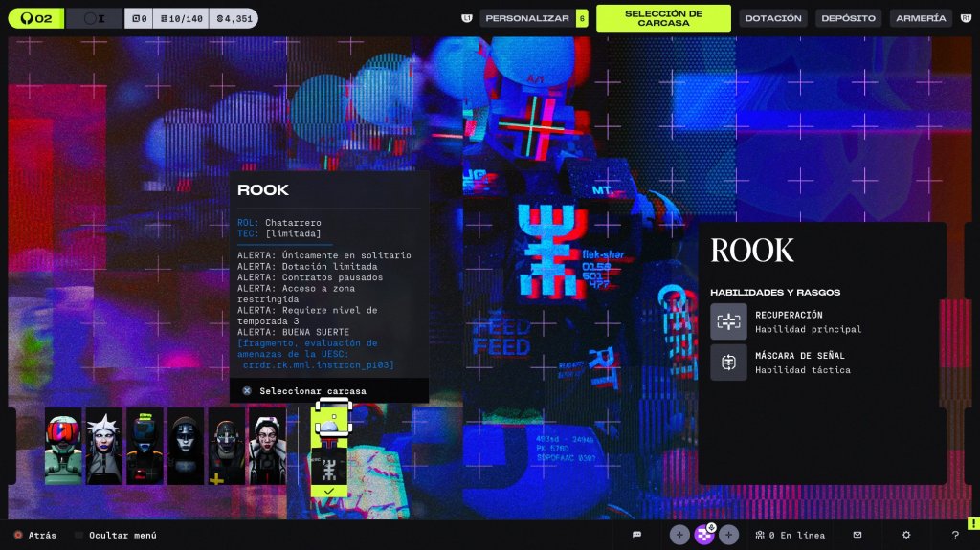
Task: Open the Depósito tab
Action: coord(848,18)
